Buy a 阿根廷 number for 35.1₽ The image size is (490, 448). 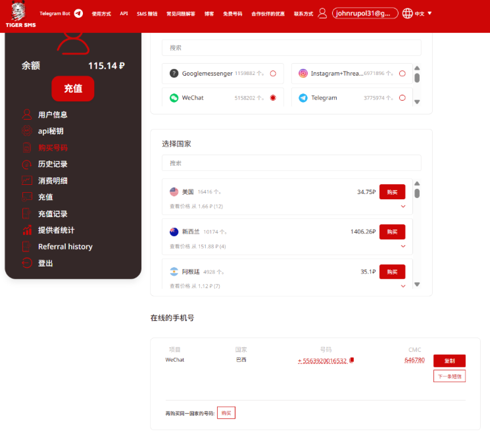click(392, 272)
